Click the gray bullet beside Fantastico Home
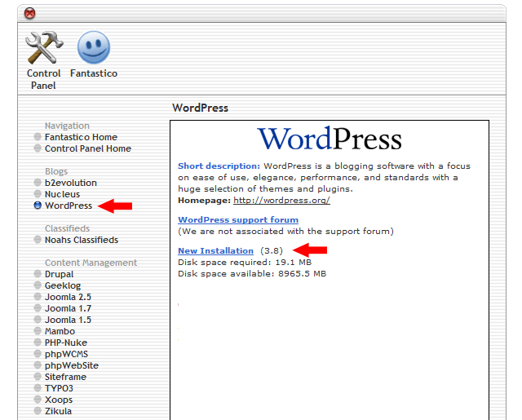 click(38, 136)
